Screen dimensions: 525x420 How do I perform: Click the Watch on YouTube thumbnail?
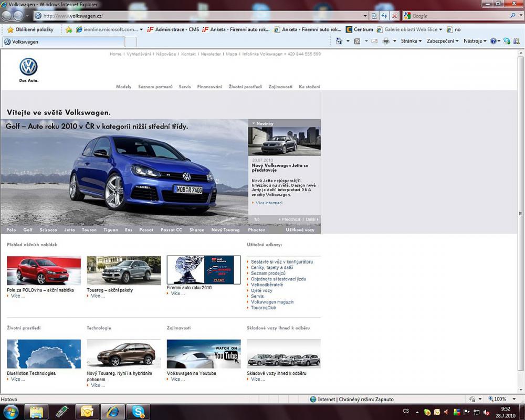[x=204, y=354]
